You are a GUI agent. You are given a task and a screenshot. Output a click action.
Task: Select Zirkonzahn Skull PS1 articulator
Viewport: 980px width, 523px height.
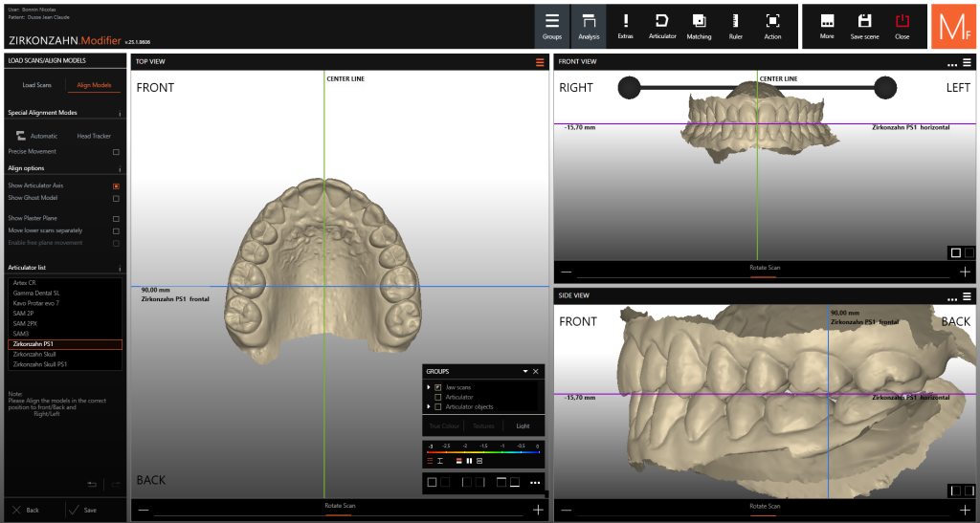(65, 364)
